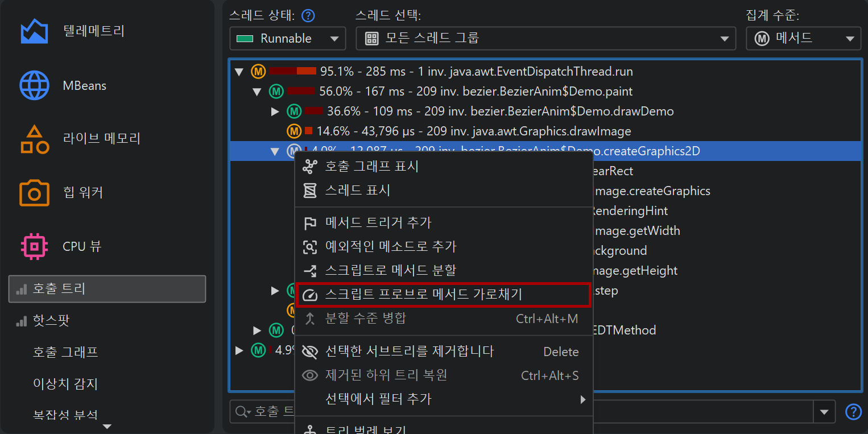Collapse the Demo.createGraphics2D tree node

click(275, 151)
